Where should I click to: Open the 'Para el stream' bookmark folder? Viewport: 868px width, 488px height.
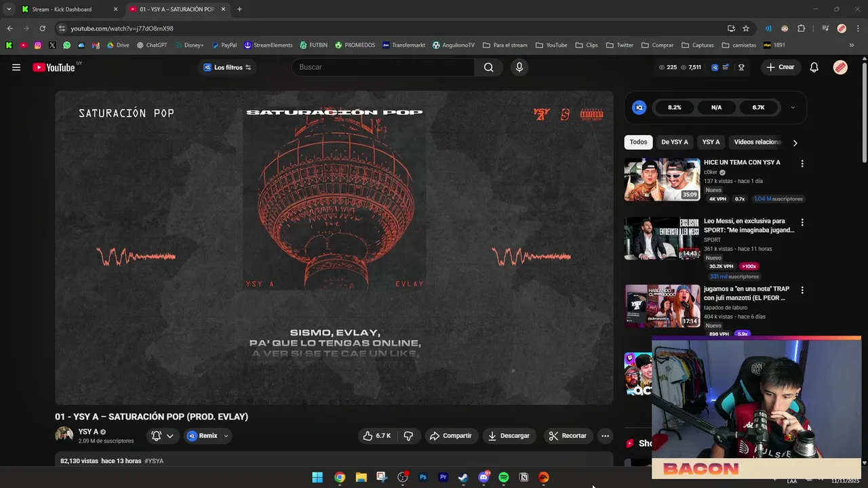click(x=505, y=45)
